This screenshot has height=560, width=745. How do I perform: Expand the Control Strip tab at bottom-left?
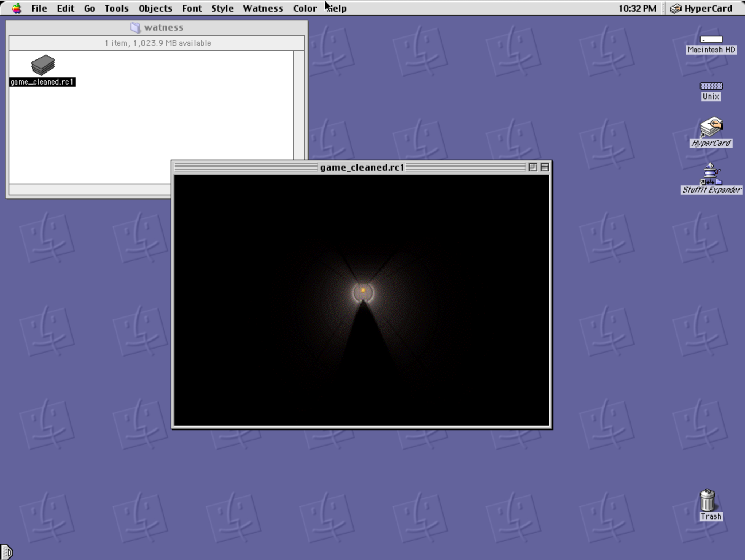[x=7, y=552]
